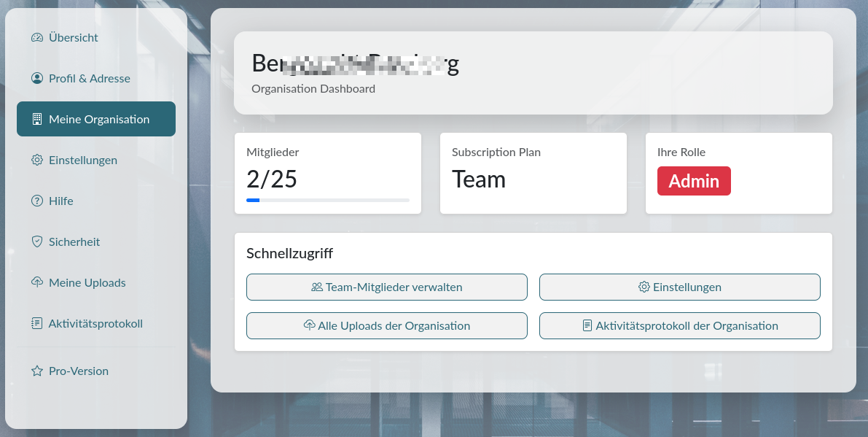The image size is (868, 437).
Task: Click the 2/25 members count
Action: click(x=272, y=179)
